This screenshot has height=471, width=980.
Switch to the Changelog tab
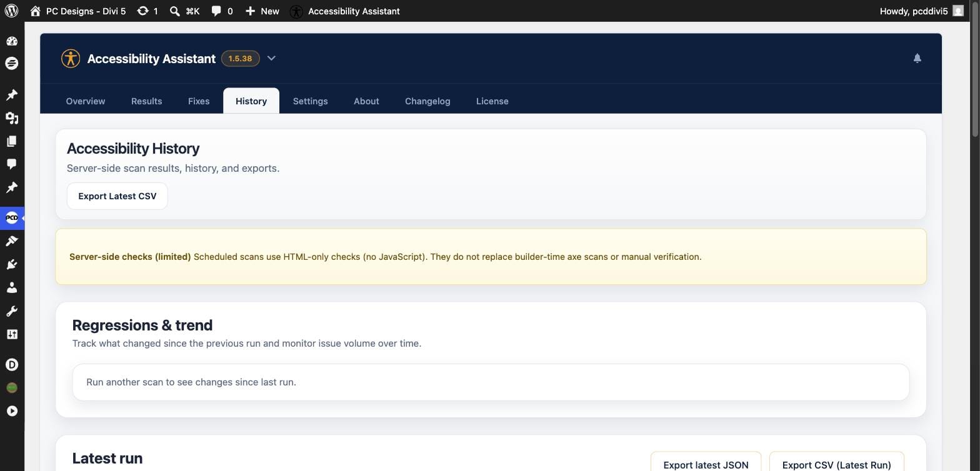[x=427, y=101]
